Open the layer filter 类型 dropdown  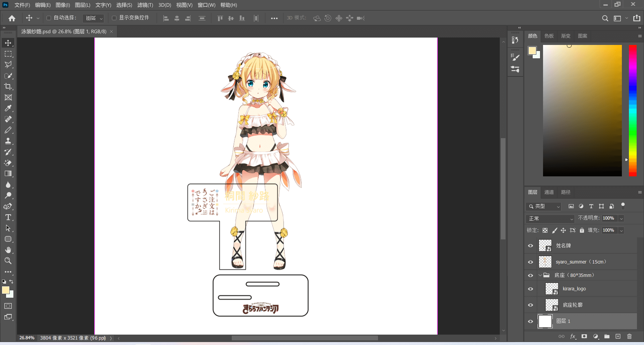[x=544, y=206]
